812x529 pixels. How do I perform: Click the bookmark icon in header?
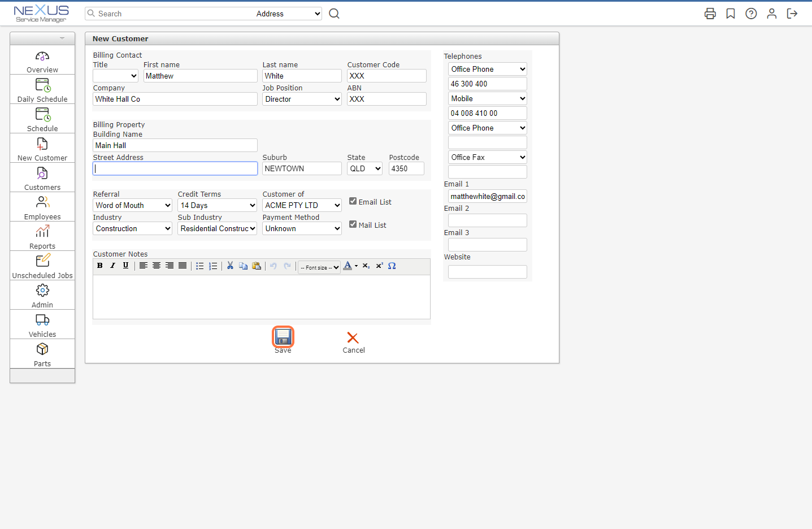tap(731, 14)
